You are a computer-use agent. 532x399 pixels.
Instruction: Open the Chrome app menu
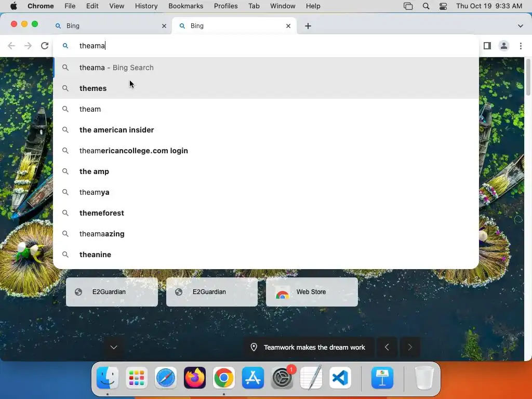point(41,6)
